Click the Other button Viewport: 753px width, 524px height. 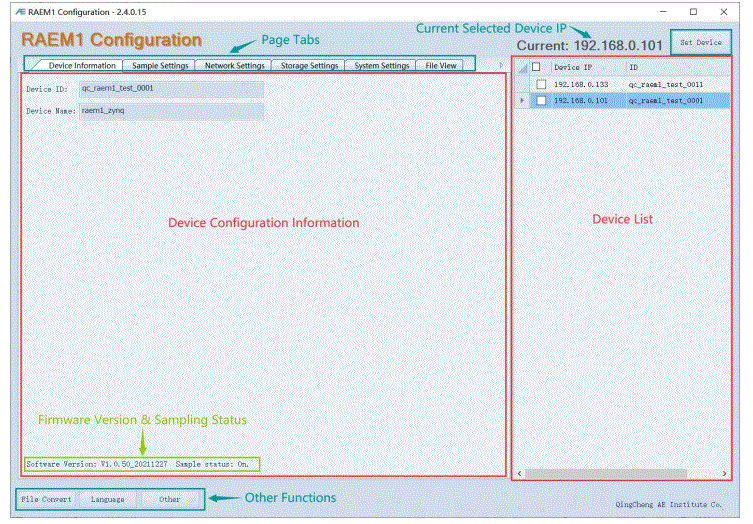tap(170, 500)
